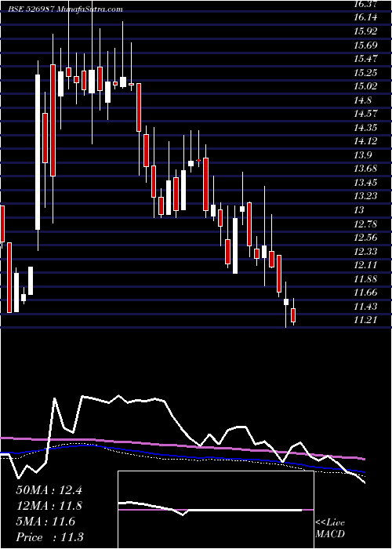Click the 14.12 price axis label
Screen dimensions: 392x549
[x=365, y=141]
